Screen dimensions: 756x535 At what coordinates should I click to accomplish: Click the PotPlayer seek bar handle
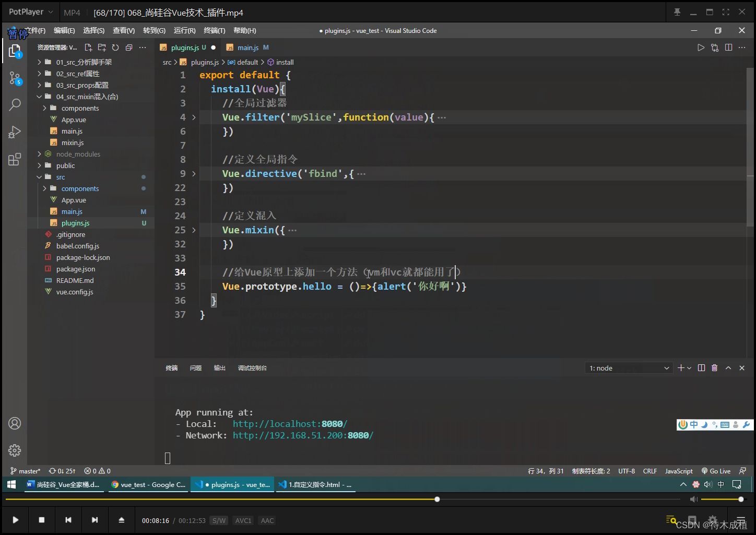(x=437, y=500)
